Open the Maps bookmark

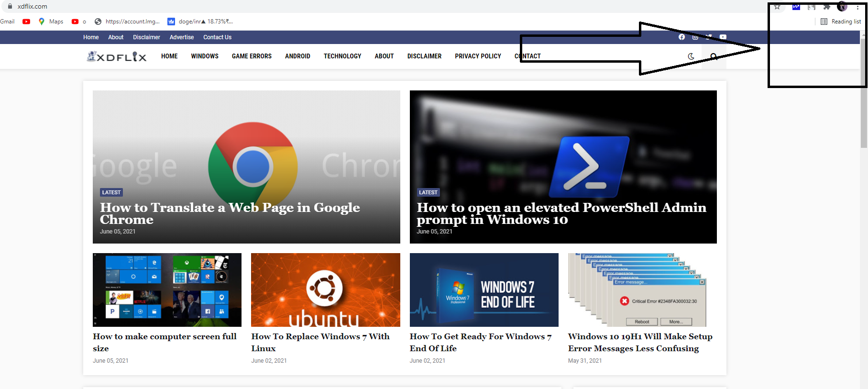[x=51, y=22]
